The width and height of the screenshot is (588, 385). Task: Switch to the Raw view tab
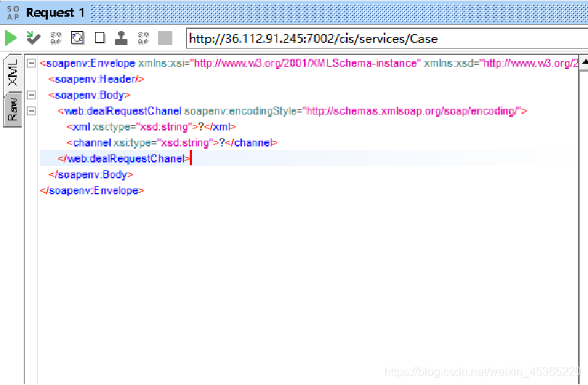coord(12,109)
